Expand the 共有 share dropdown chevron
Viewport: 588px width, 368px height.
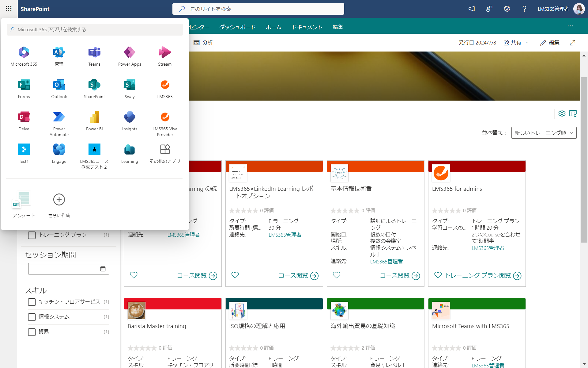pyautogui.click(x=527, y=43)
